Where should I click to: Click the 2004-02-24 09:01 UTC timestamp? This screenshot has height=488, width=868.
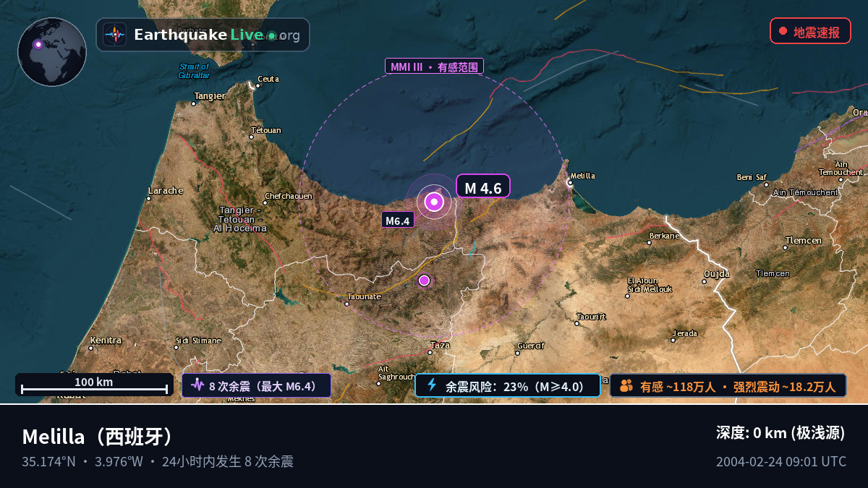(x=781, y=461)
